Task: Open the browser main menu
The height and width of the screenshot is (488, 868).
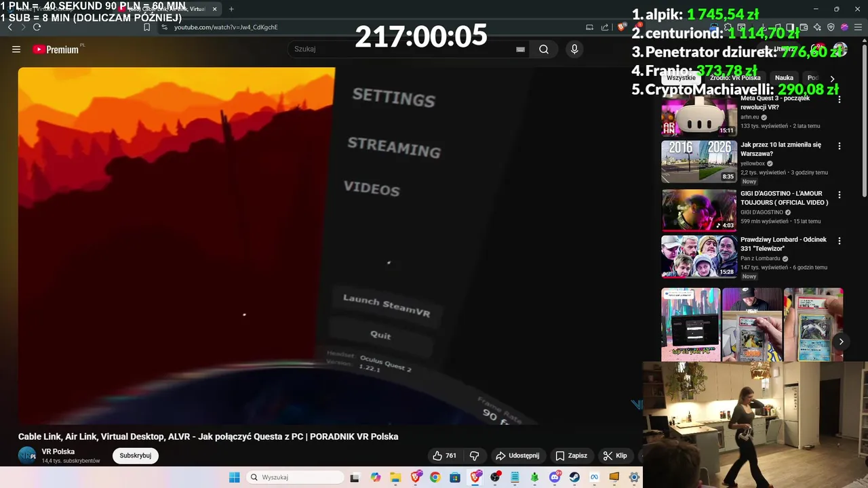Action: pyautogui.click(x=858, y=27)
